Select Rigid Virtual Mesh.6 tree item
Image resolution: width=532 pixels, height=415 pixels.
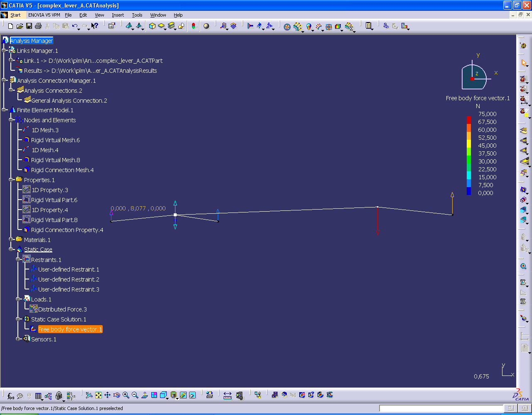[55, 140]
